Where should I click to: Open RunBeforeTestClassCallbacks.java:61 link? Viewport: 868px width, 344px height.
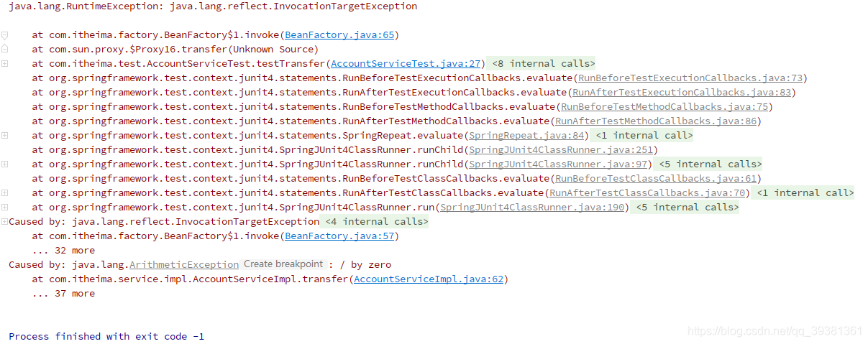click(x=656, y=178)
